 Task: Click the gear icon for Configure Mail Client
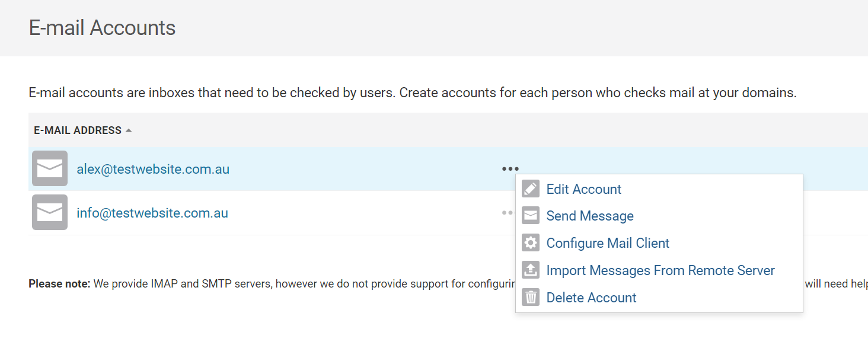[530, 243]
